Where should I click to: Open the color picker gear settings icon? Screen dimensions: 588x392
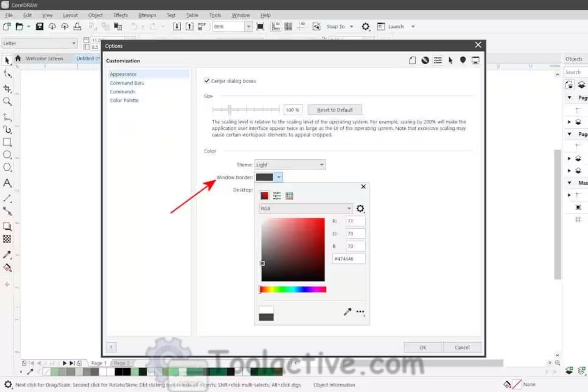pos(360,208)
